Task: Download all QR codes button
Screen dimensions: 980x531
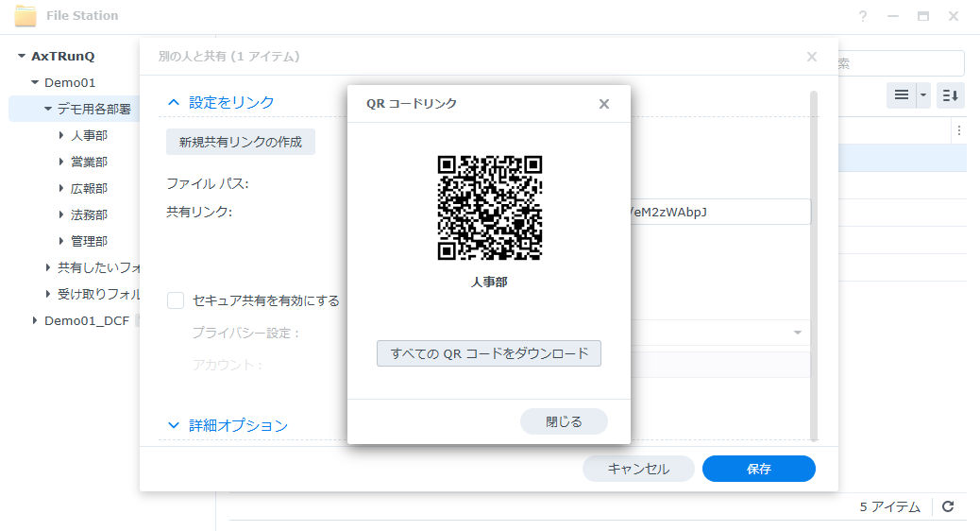Action: click(489, 353)
